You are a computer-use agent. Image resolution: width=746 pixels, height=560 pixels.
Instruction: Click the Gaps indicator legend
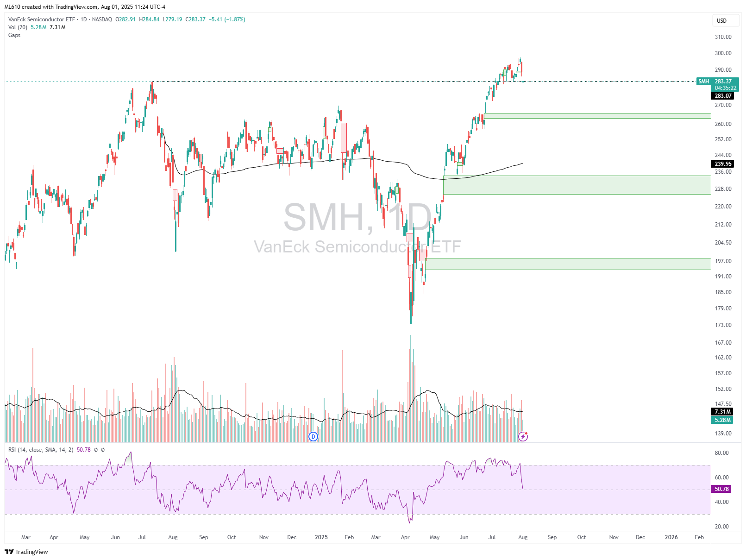[14, 35]
